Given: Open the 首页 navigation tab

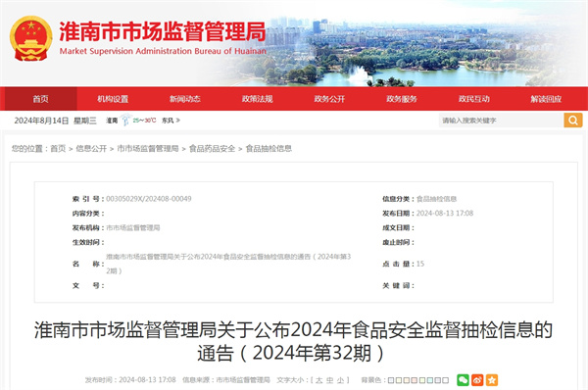Looking at the screenshot, I should 40,99.
